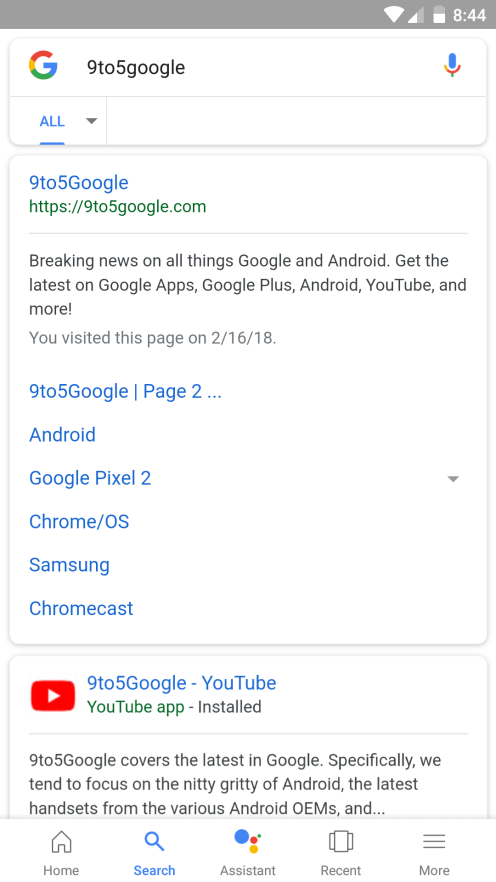Select the Search magnifier icon
The width and height of the screenshot is (496, 882).
click(x=154, y=842)
